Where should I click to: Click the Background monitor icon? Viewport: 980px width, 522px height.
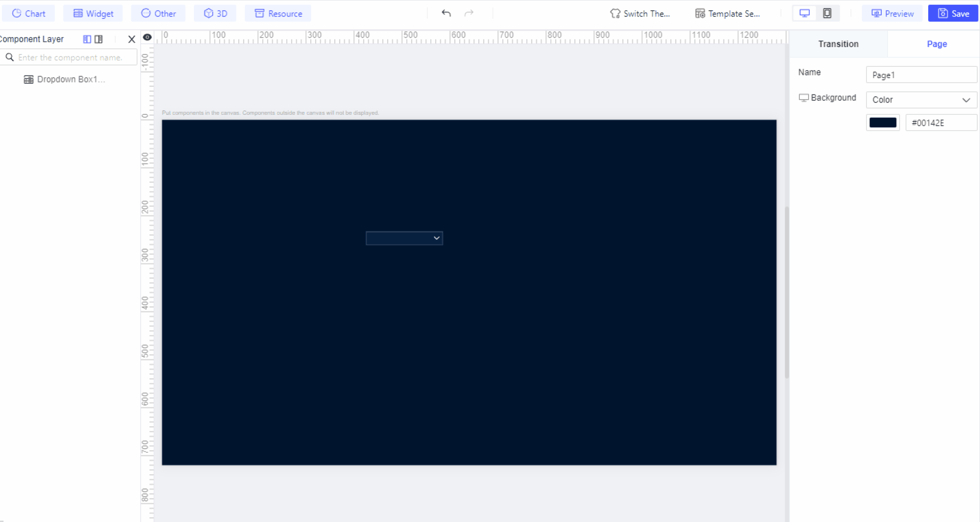click(x=803, y=98)
